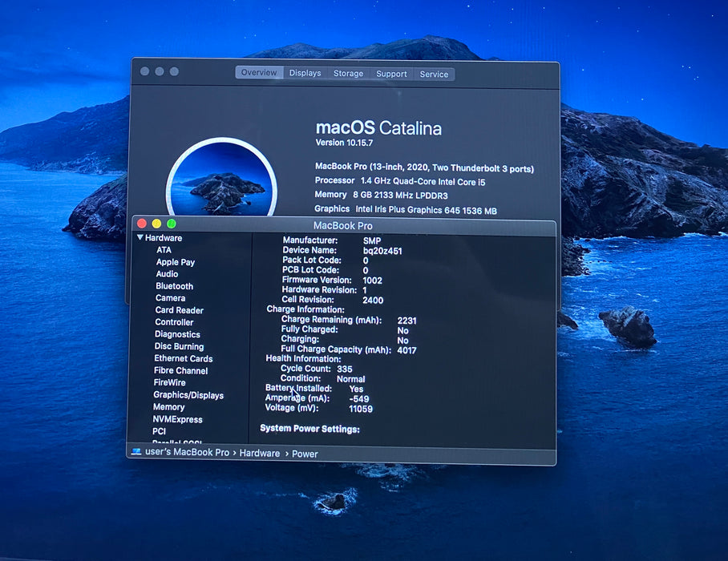Select Disc Burning entry
Viewport: 728px width, 561px height.
click(x=179, y=347)
